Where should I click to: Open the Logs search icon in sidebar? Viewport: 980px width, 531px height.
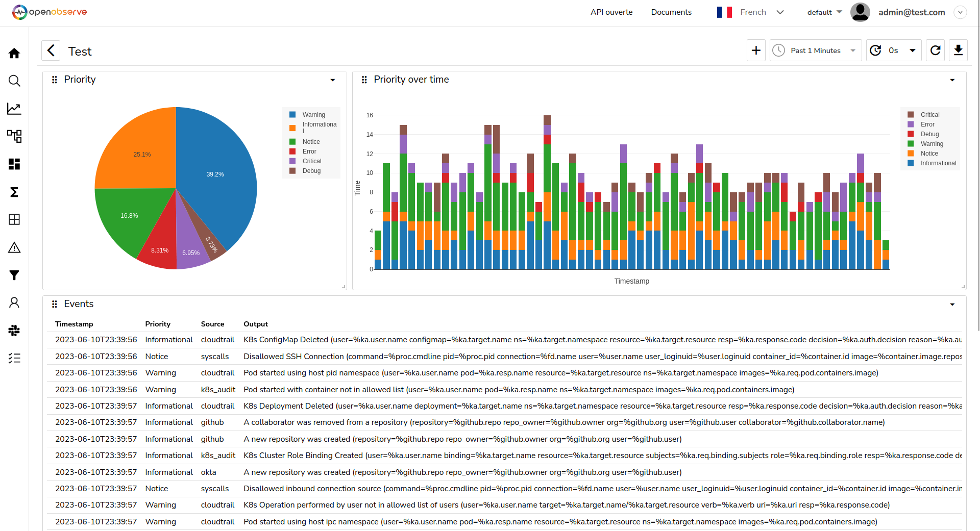click(14, 81)
